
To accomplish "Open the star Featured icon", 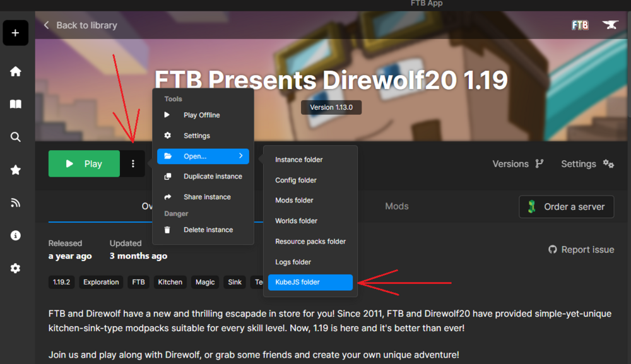I will [x=16, y=170].
